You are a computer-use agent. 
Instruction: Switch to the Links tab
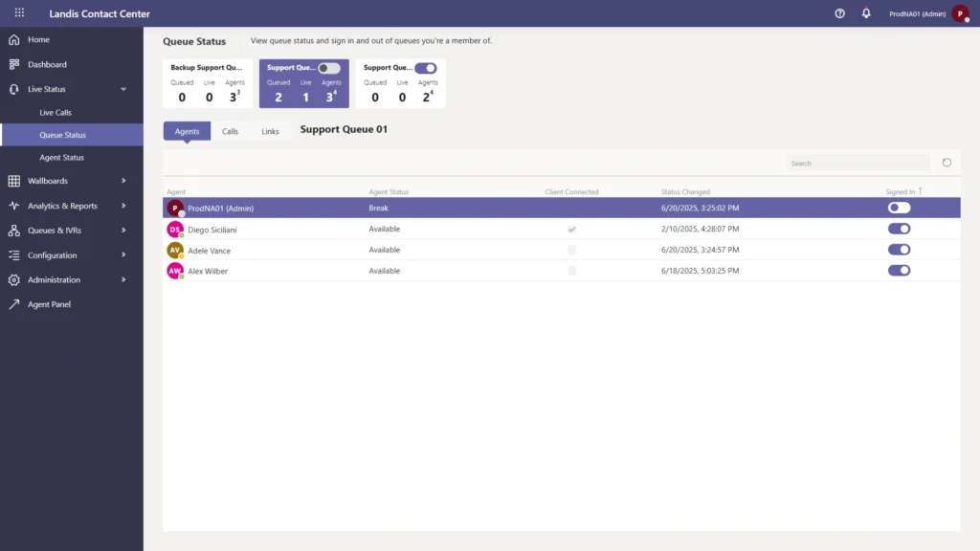[x=270, y=131]
